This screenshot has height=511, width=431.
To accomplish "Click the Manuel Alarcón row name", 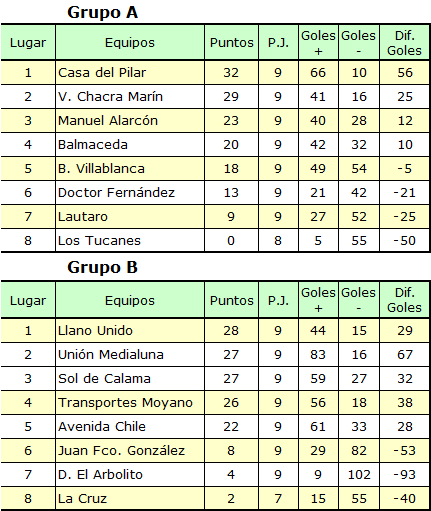I will 108,120.
